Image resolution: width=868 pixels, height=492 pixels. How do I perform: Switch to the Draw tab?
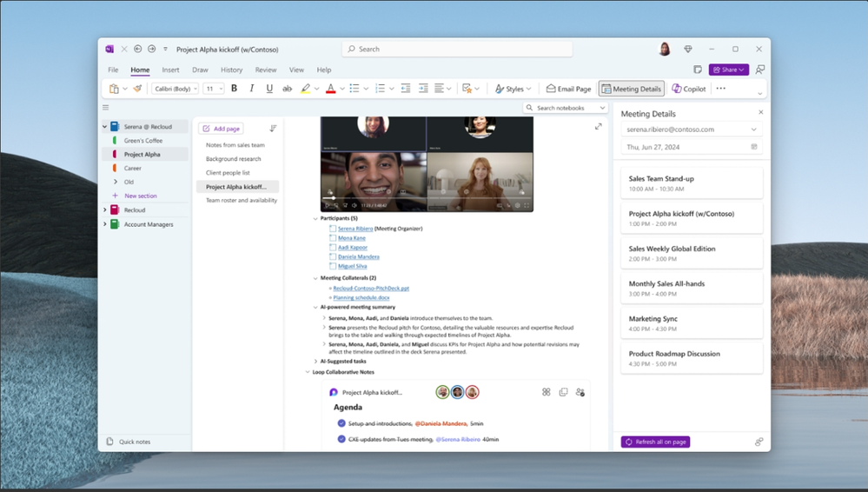tap(200, 70)
